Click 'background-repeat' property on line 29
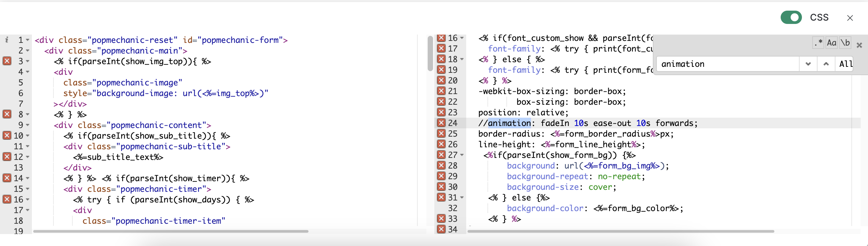The width and height of the screenshot is (868, 246). click(548, 177)
